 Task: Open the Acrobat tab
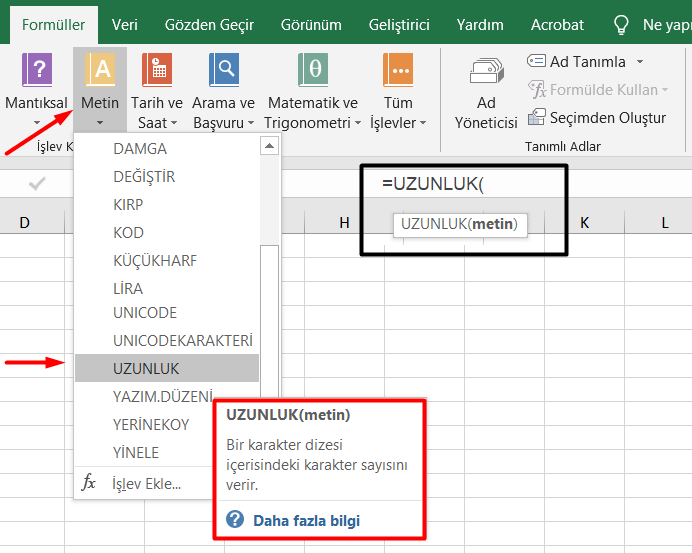[557, 25]
